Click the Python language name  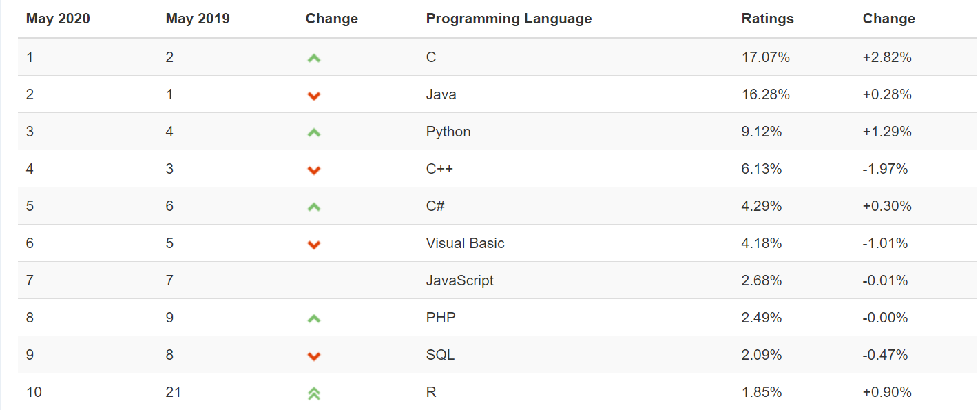click(x=448, y=132)
